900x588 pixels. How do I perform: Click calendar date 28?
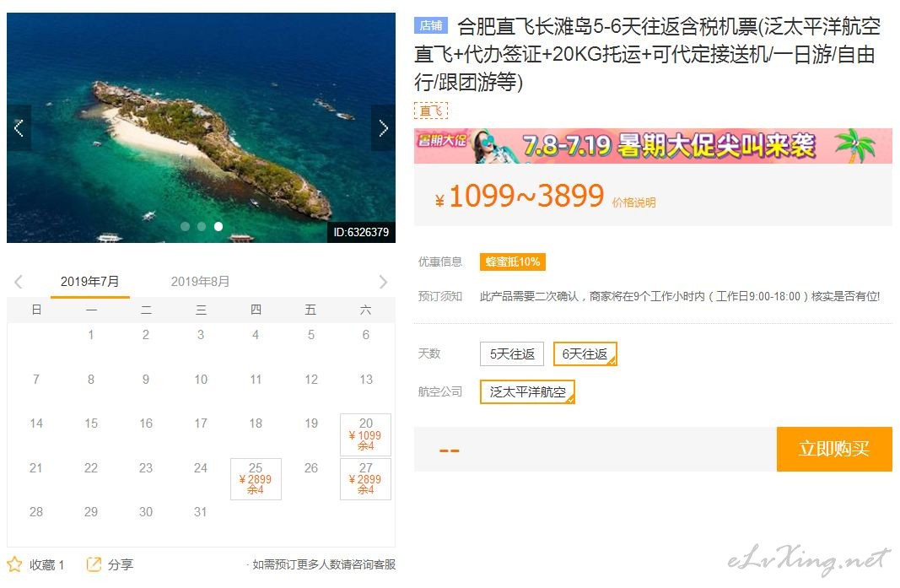click(x=36, y=512)
